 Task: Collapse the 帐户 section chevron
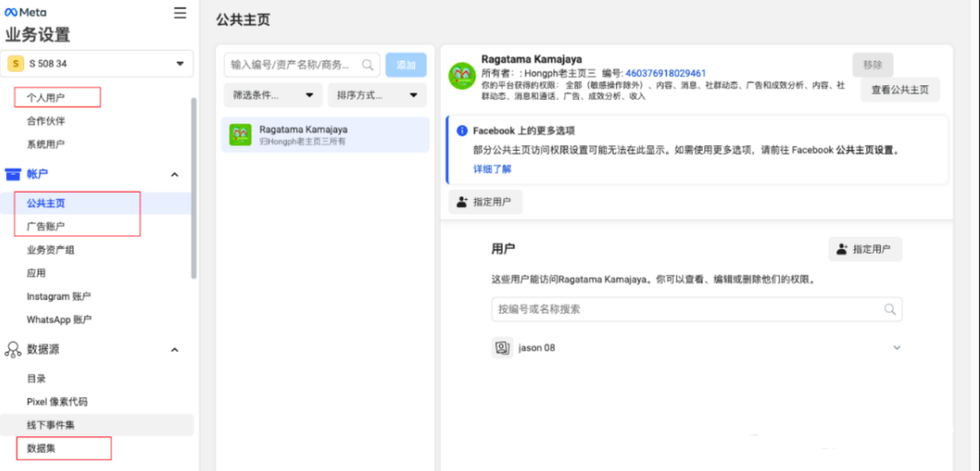point(175,175)
